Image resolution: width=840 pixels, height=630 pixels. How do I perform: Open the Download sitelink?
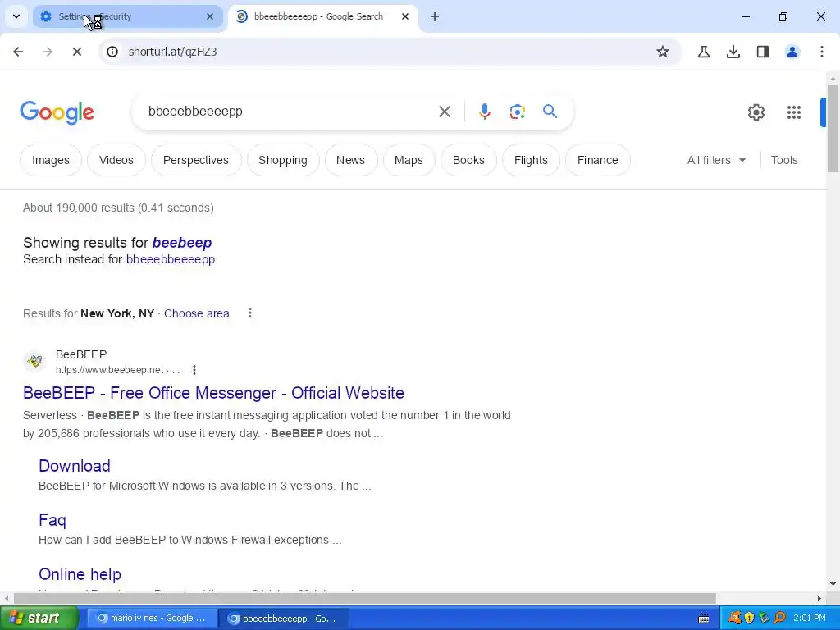pyautogui.click(x=75, y=466)
